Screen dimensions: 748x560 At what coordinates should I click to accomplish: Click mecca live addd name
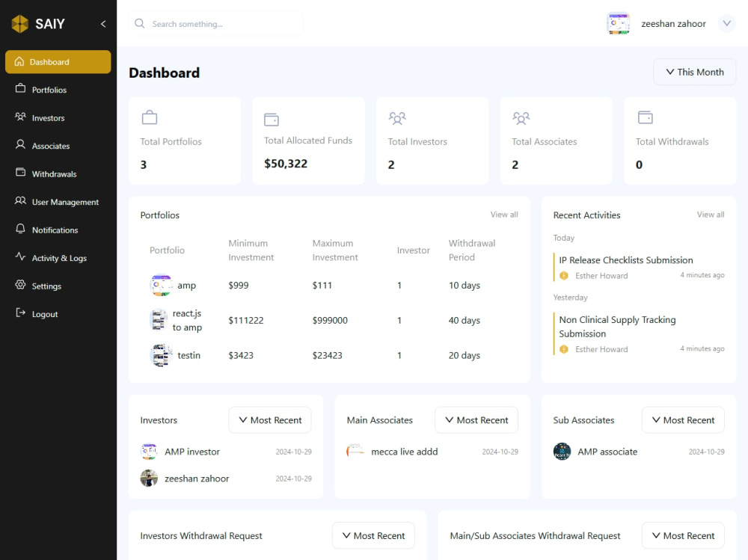405,452
